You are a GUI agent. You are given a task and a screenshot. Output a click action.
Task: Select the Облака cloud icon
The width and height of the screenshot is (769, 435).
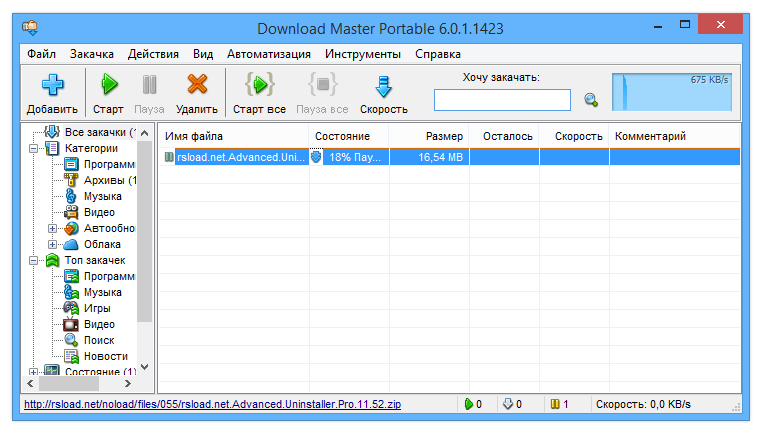pyautogui.click(x=71, y=244)
